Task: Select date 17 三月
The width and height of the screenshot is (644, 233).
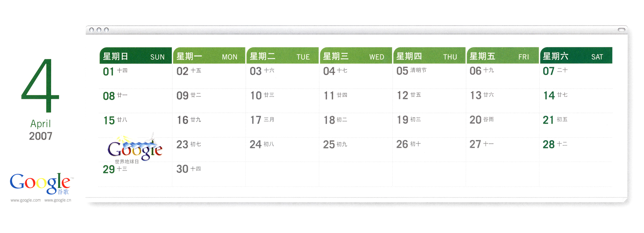Action: pyautogui.click(x=262, y=120)
